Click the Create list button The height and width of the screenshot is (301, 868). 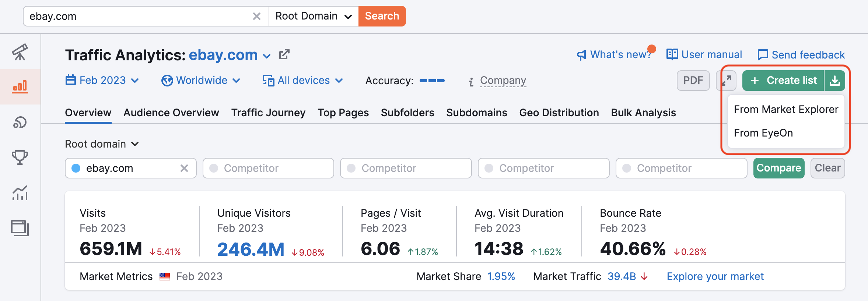(783, 81)
